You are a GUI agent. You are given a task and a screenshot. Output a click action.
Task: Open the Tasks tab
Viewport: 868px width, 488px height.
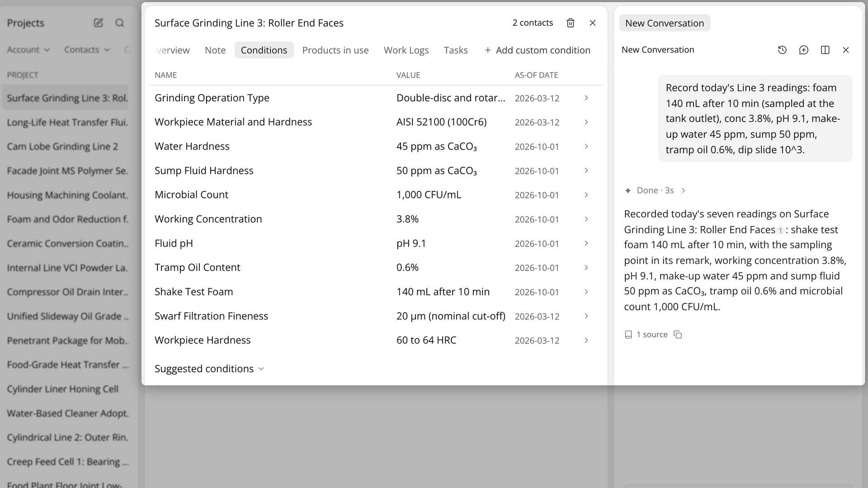[456, 50]
